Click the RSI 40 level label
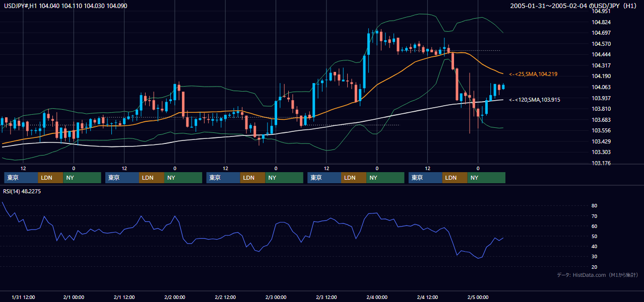 point(595,246)
